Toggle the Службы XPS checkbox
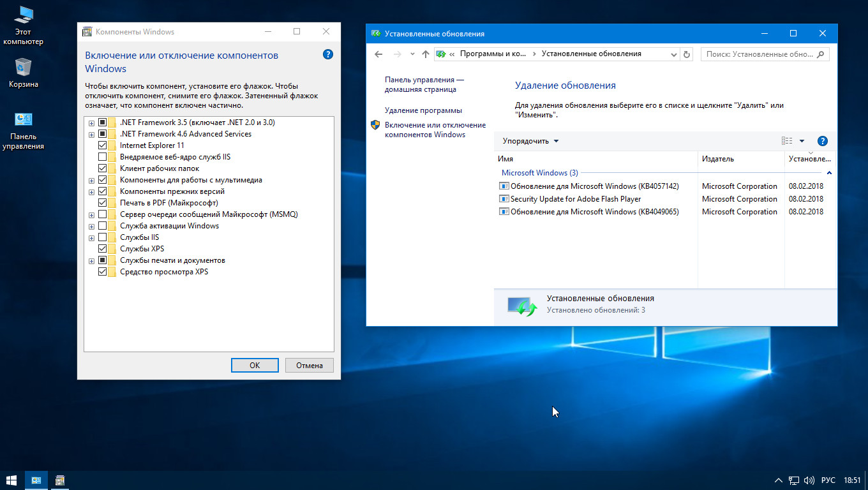868x490 pixels. 103,249
